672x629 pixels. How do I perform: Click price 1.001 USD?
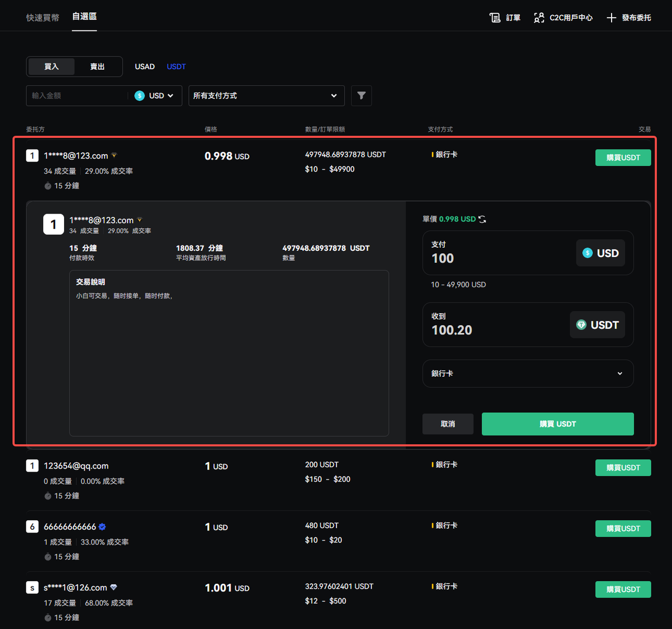227,588
